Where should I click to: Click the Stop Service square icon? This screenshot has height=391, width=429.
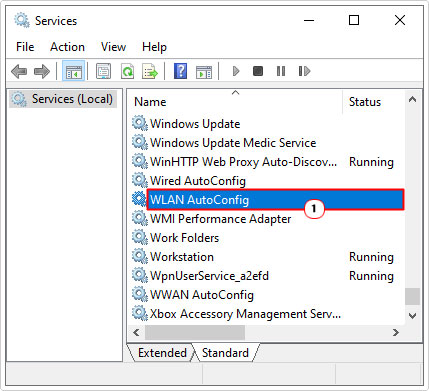click(258, 71)
